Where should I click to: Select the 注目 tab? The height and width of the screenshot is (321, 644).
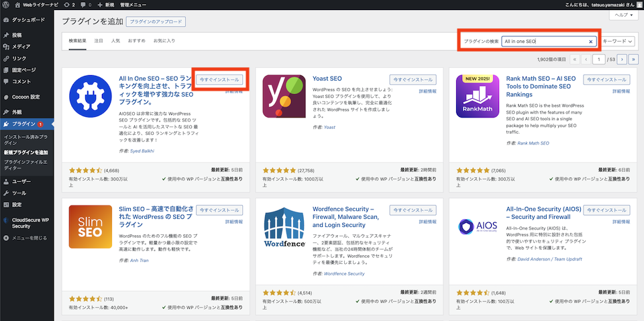click(99, 41)
